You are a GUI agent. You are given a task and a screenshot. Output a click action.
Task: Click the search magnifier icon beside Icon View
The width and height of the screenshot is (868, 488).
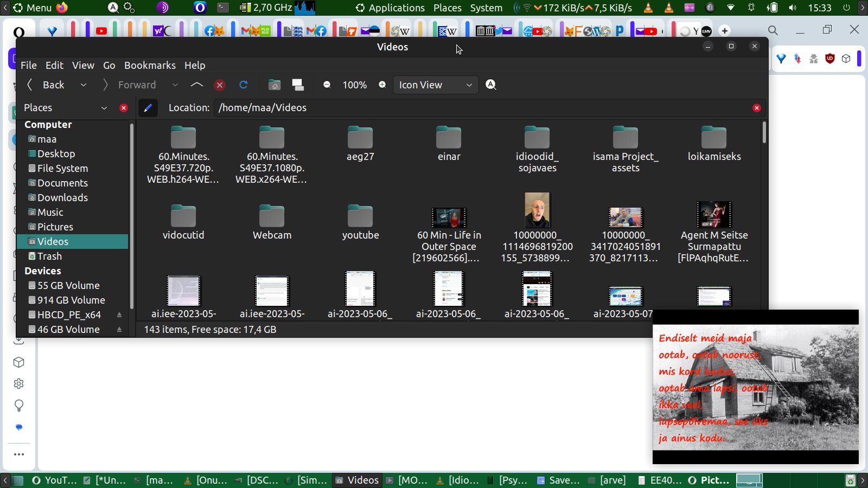pyautogui.click(x=491, y=85)
